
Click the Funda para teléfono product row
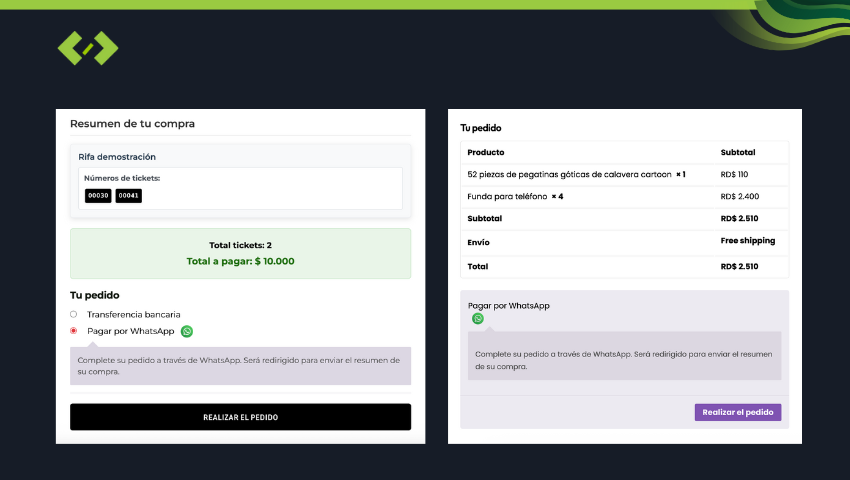point(515,196)
